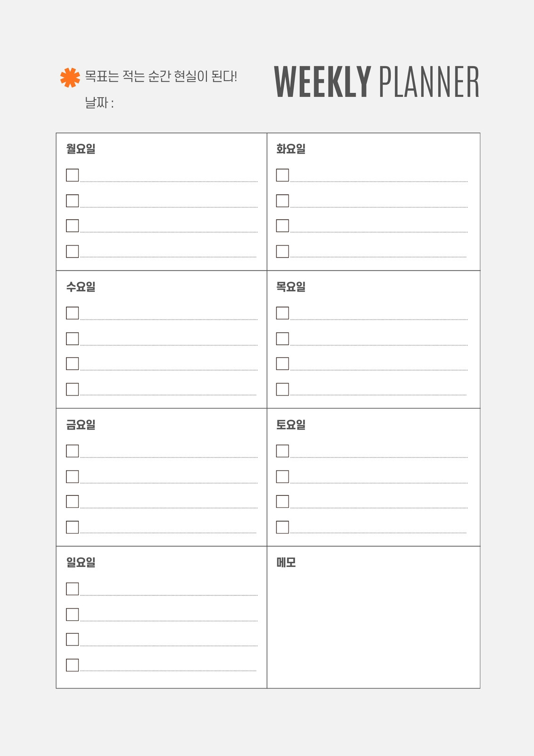This screenshot has height=756, width=534.
Task: Click the third writing line under 금요일
Action: (169, 508)
